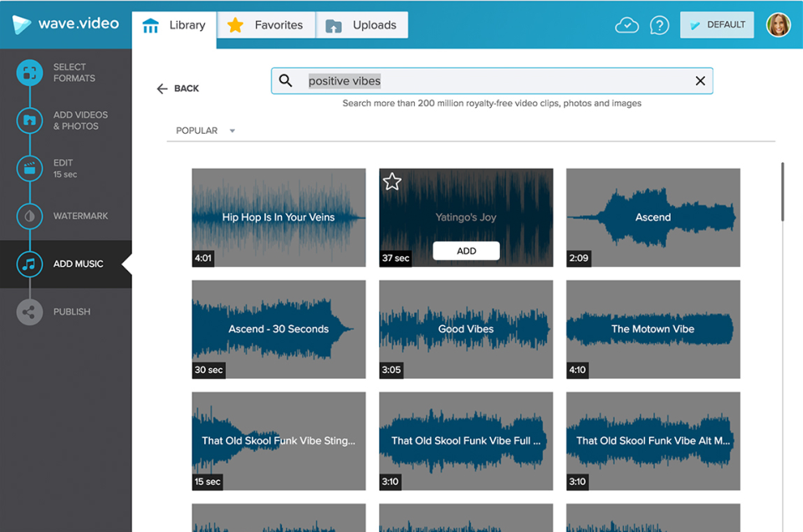Click the vertical scrollbar in results
Viewport: 803px width, 532px height.
pos(783,192)
